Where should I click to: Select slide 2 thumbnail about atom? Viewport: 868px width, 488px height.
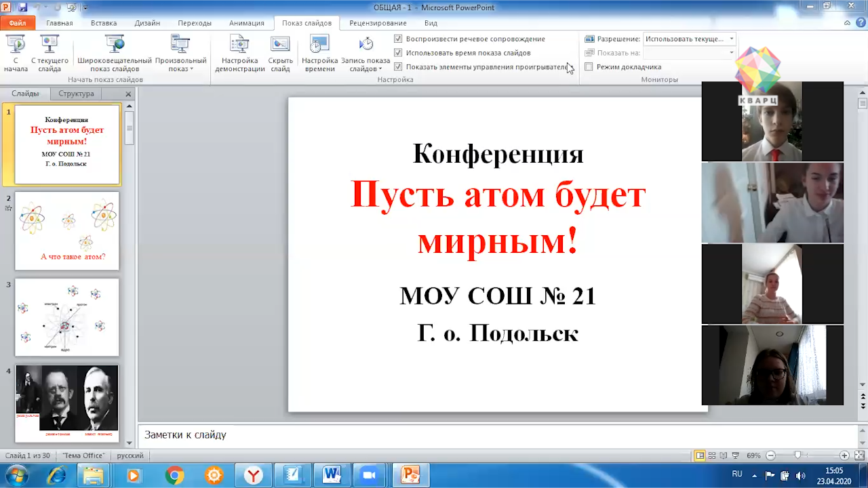(66, 231)
